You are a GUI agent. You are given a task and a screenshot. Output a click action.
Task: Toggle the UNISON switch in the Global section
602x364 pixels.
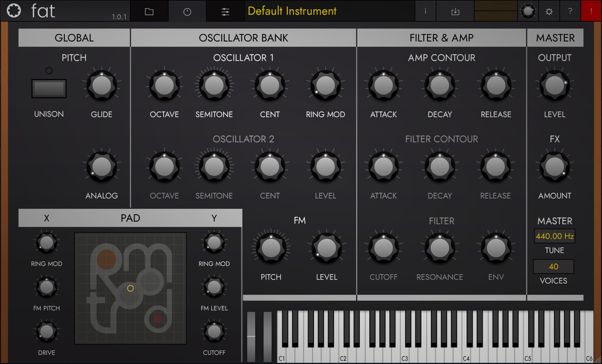click(x=48, y=88)
